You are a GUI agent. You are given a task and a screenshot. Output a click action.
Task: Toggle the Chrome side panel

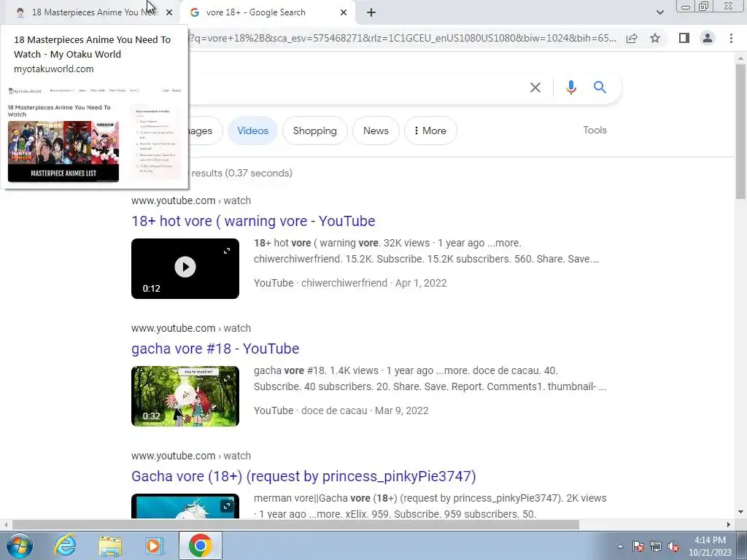point(684,38)
